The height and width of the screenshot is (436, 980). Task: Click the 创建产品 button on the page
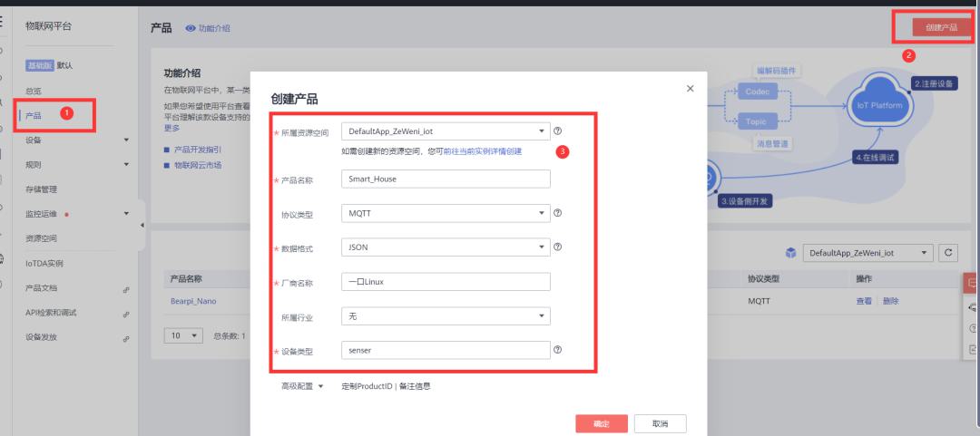coord(941,27)
